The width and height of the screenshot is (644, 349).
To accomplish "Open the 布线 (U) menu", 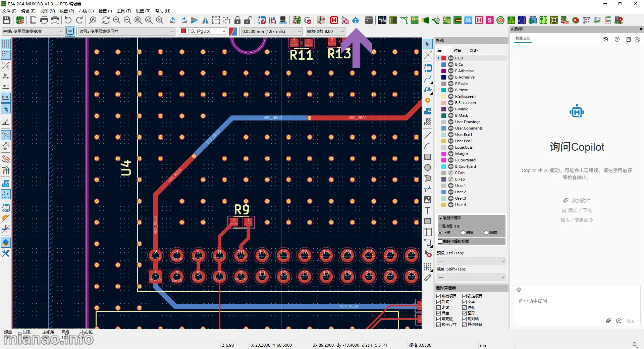I will (x=86, y=11).
